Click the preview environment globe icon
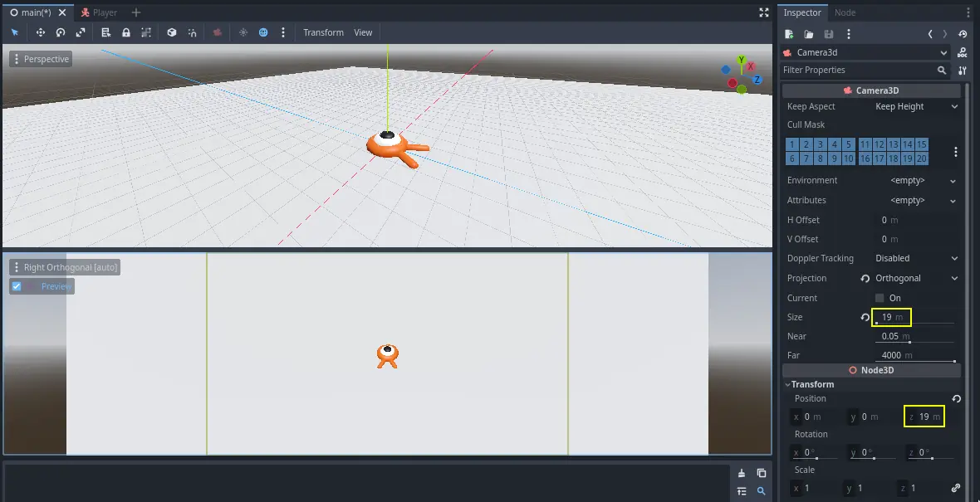The image size is (980, 502). (263, 32)
